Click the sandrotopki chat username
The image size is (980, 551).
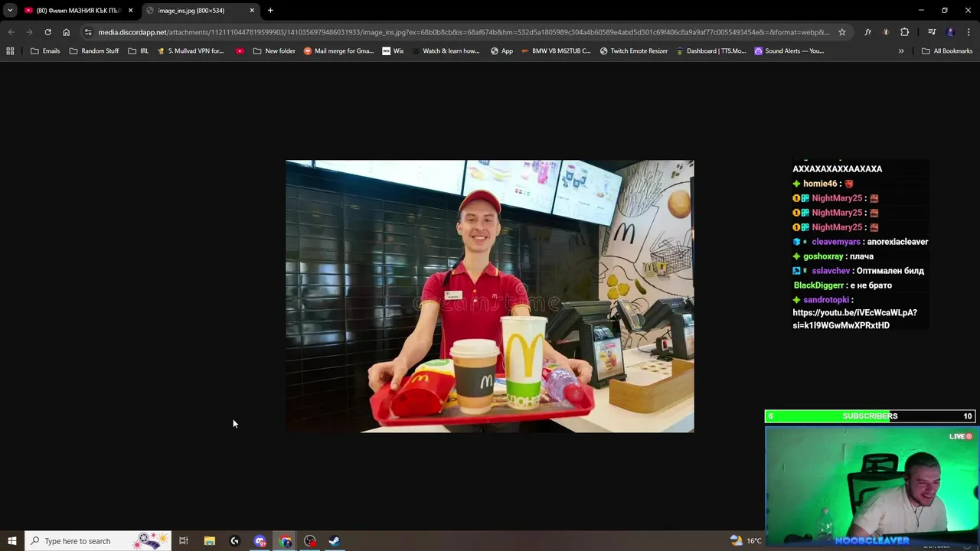click(826, 300)
